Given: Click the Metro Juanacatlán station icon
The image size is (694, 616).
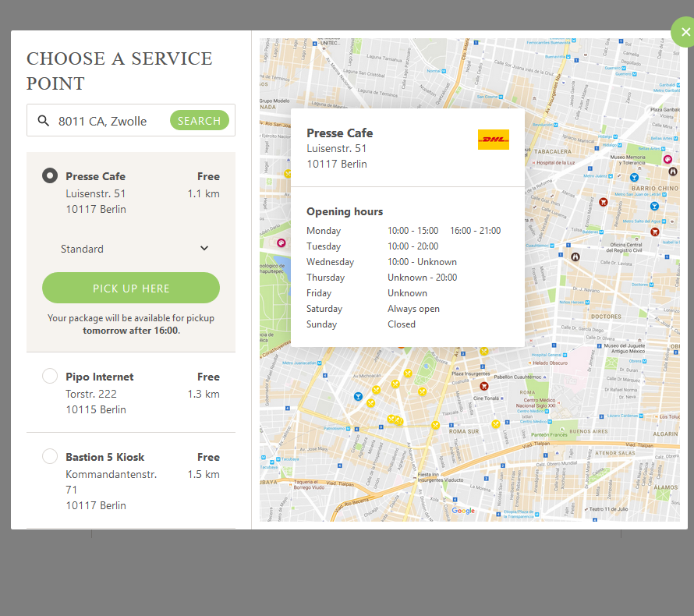Looking at the screenshot, I should pyautogui.click(x=320, y=363).
